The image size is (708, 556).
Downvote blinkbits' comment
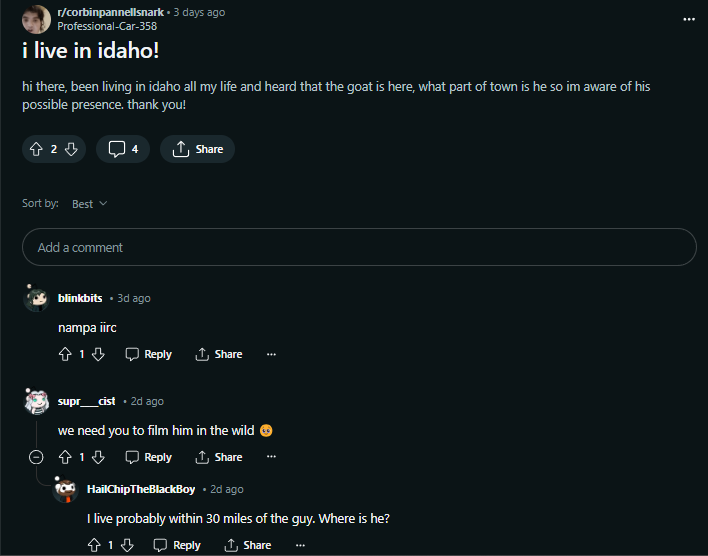[x=98, y=354]
